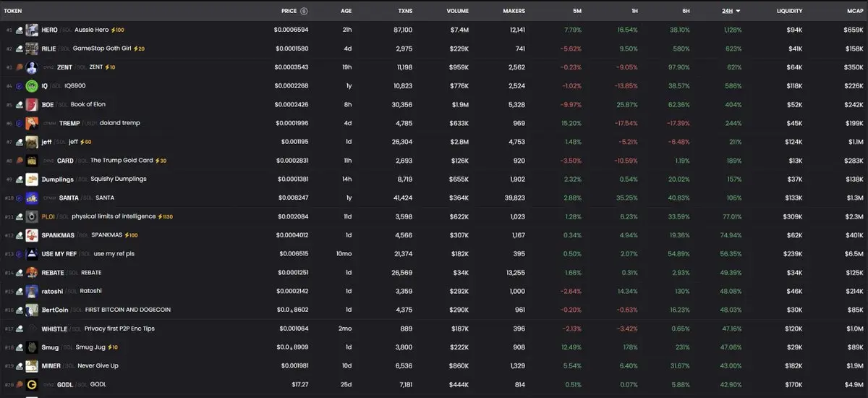
Task: Sort by the 1H column header
Action: pos(634,11)
